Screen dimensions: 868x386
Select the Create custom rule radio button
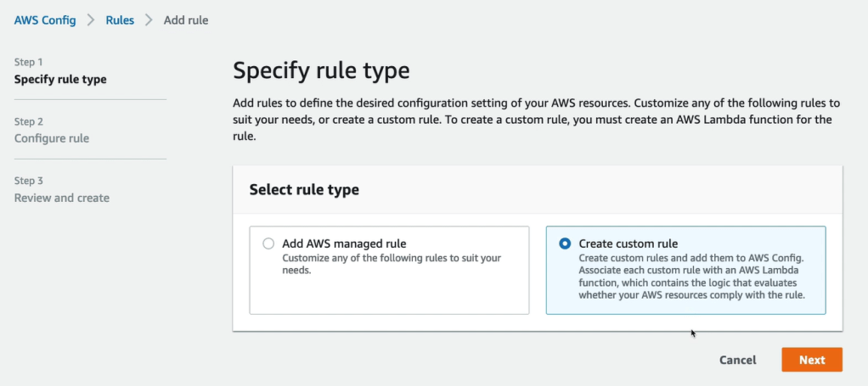coord(565,243)
